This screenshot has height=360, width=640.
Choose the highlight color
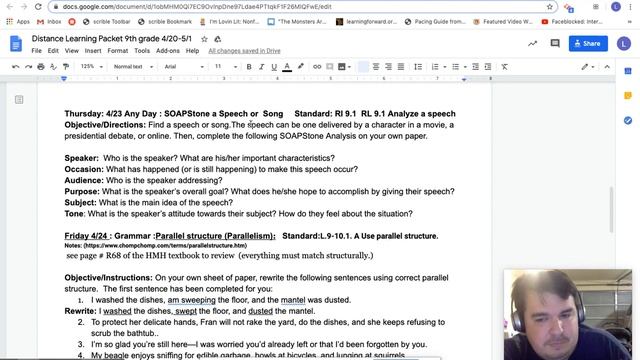[300, 67]
